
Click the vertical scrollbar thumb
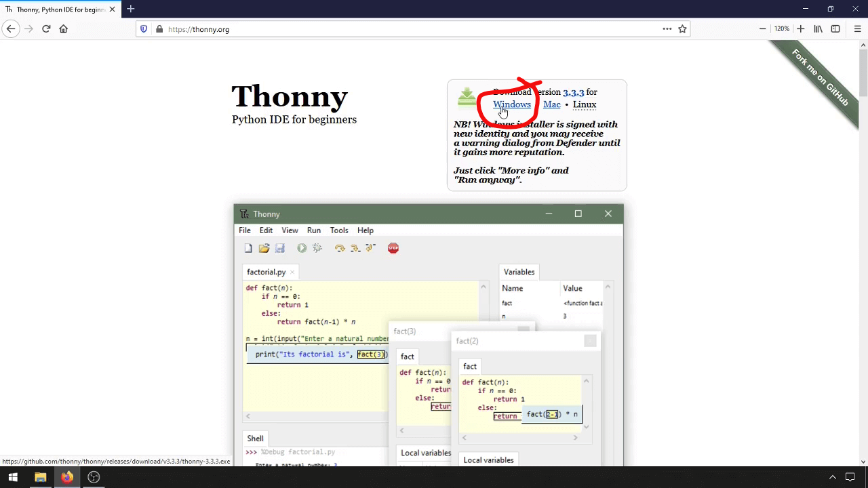[863, 73]
